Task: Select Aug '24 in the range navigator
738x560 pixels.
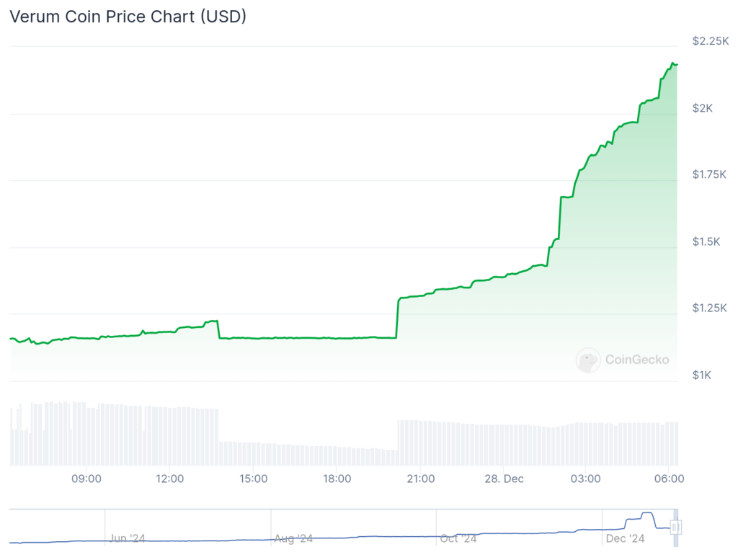Action: (x=293, y=538)
